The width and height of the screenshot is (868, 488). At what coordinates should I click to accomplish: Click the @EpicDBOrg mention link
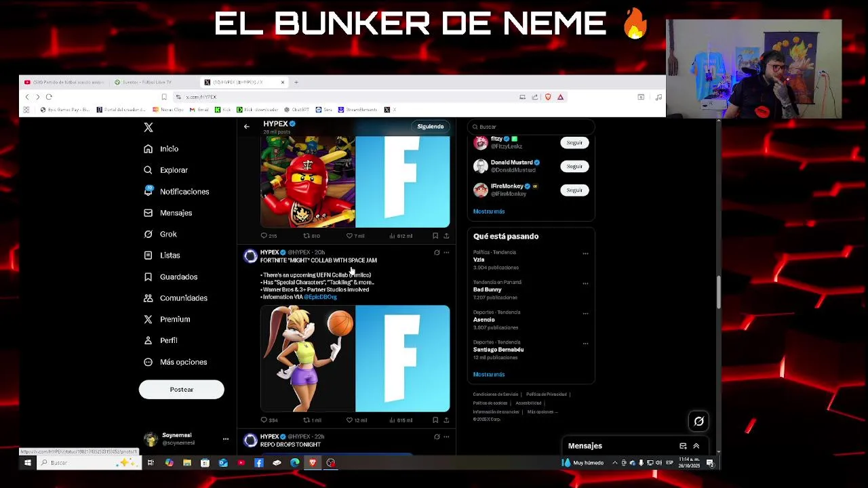(320, 297)
